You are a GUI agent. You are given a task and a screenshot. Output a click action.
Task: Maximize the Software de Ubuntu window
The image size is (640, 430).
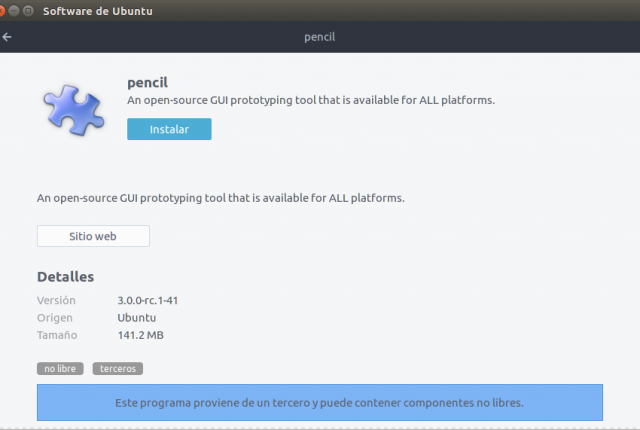pos(28,11)
